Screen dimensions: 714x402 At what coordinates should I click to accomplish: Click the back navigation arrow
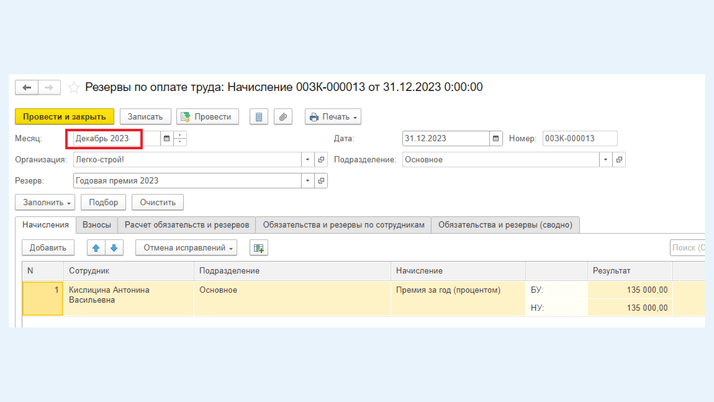[27, 88]
